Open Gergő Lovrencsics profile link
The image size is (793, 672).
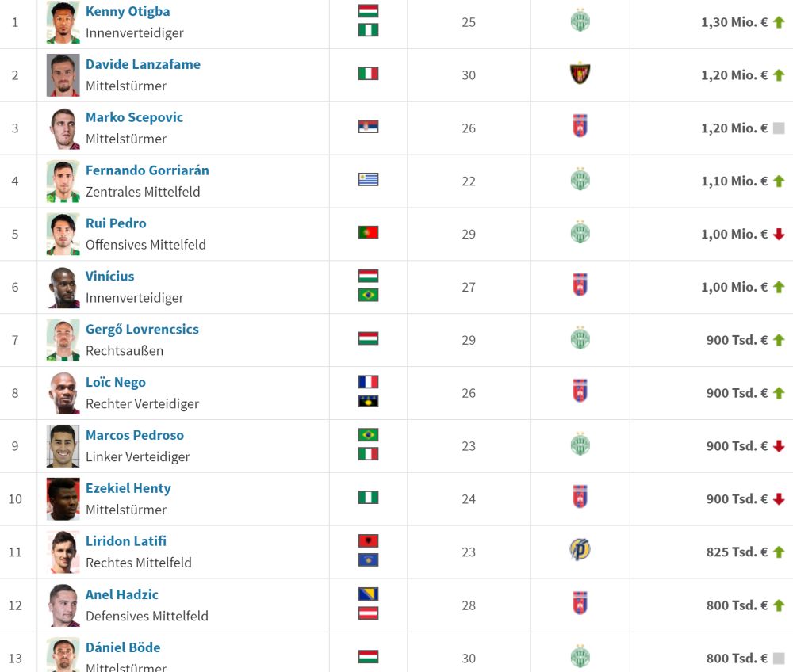tap(142, 329)
